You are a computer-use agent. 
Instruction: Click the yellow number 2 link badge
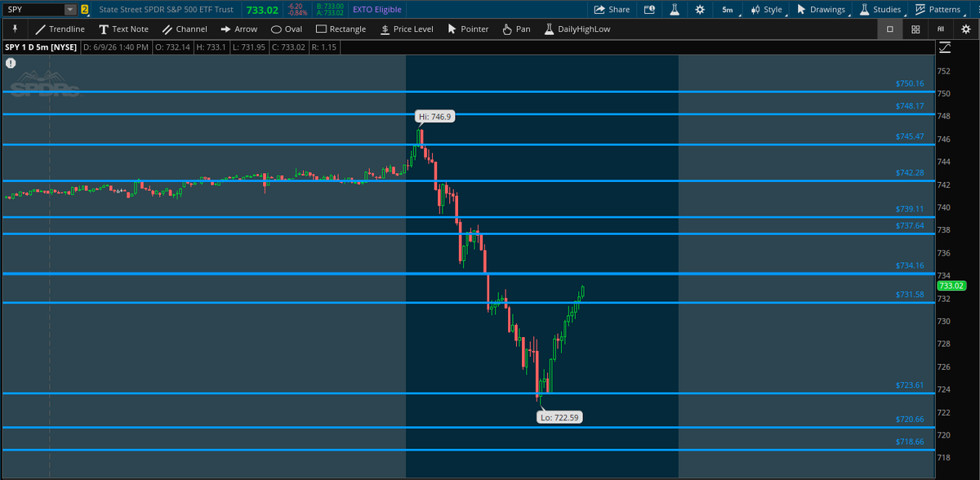[x=85, y=10]
